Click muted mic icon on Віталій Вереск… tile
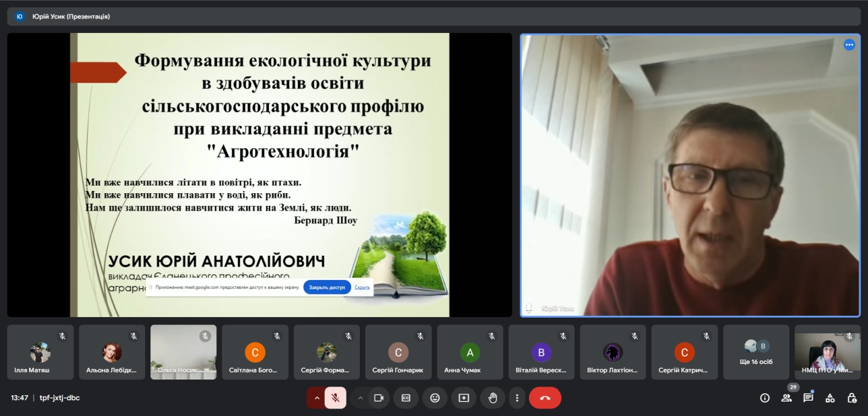The width and height of the screenshot is (868, 416). [x=563, y=336]
